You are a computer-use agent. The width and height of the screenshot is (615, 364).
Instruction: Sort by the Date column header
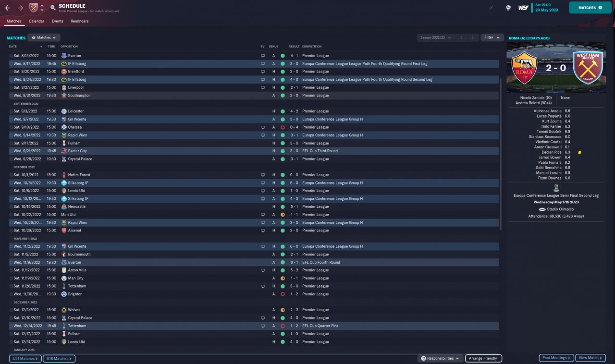13,47
